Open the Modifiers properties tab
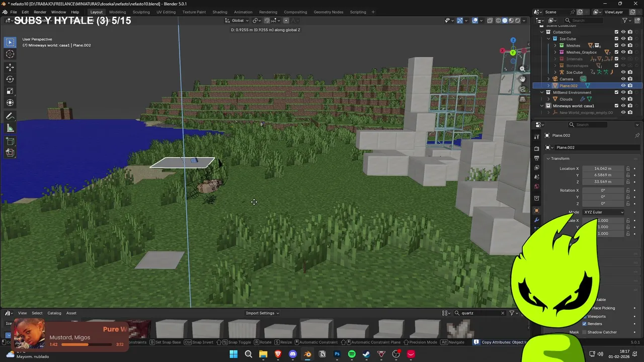The width and height of the screenshot is (644, 362). coord(537,220)
